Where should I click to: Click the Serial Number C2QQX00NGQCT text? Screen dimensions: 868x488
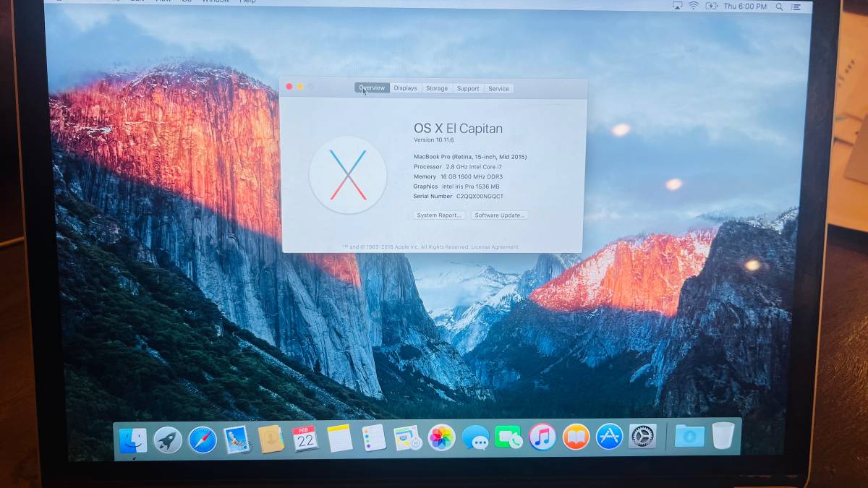tap(459, 197)
